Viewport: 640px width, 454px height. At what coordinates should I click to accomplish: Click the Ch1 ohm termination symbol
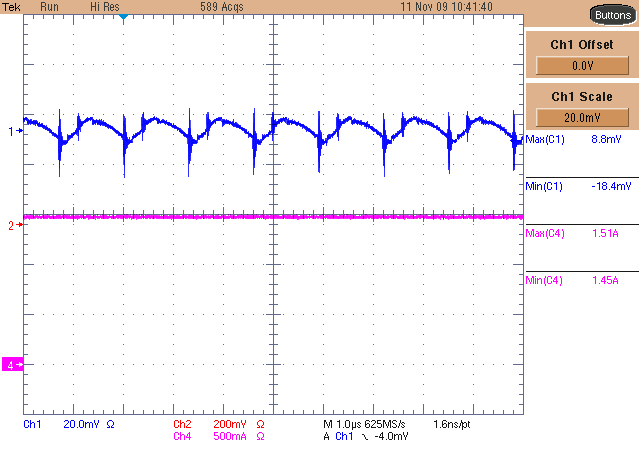point(110,424)
